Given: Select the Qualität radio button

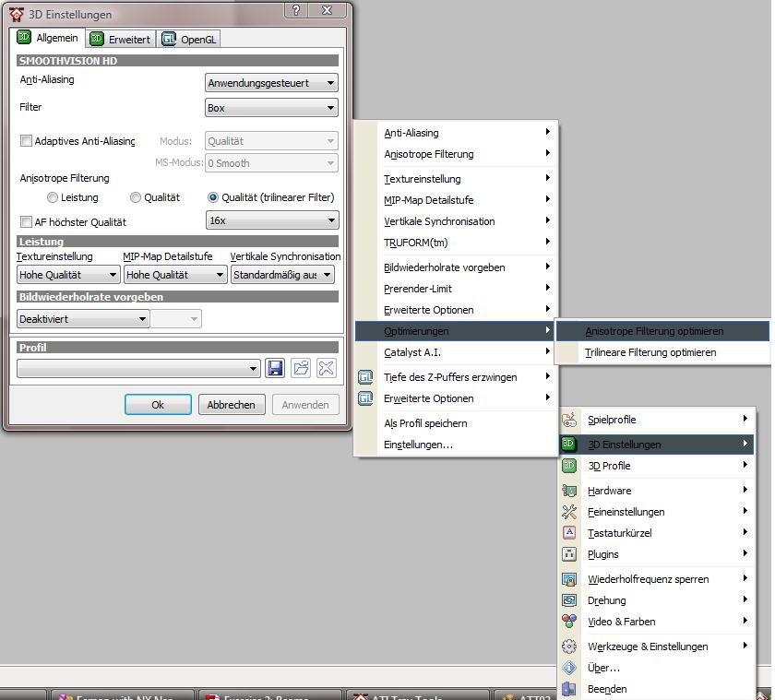Looking at the screenshot, I should point(136,197).
